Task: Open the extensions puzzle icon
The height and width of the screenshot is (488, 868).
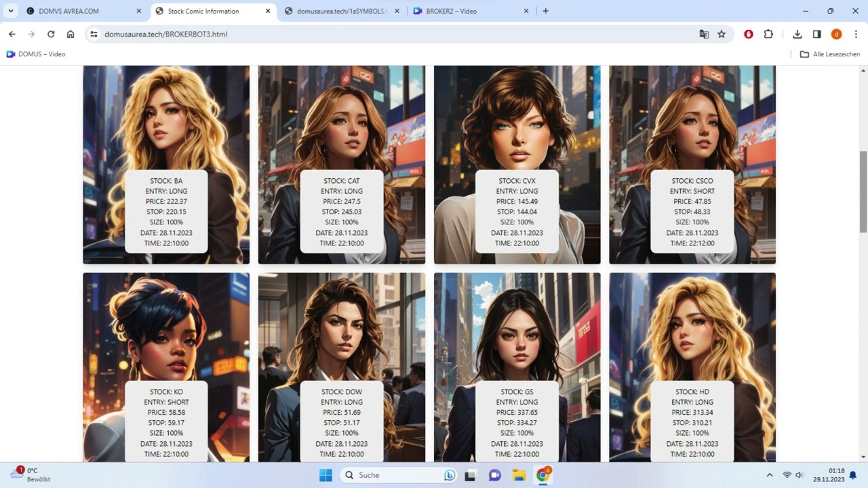Action: [x=768, y=34]
